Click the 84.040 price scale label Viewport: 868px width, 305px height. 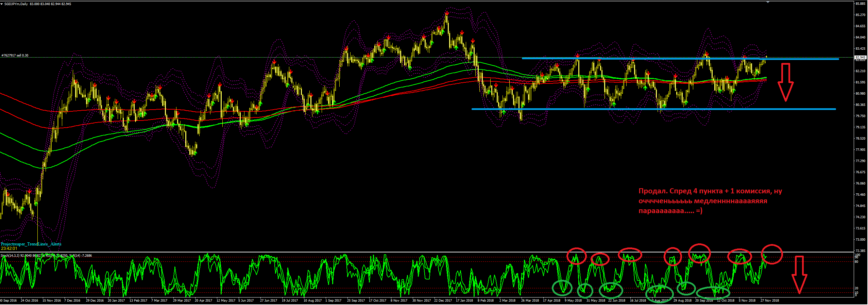pos(860,37)
